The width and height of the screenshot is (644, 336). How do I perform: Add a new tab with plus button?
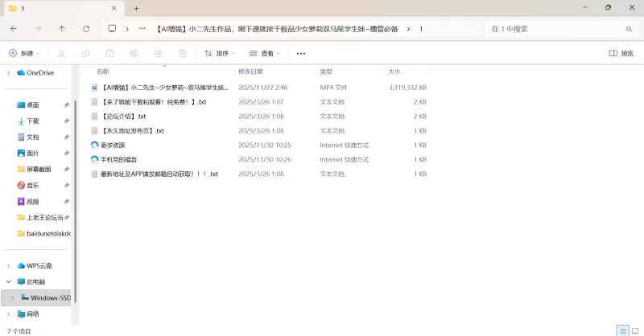tap(136, 8)
